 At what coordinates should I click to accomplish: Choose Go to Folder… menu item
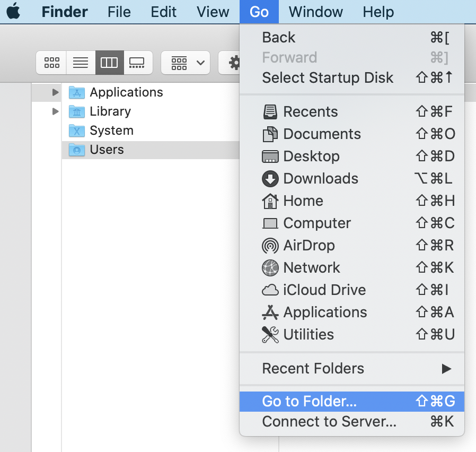coord(352,402)
